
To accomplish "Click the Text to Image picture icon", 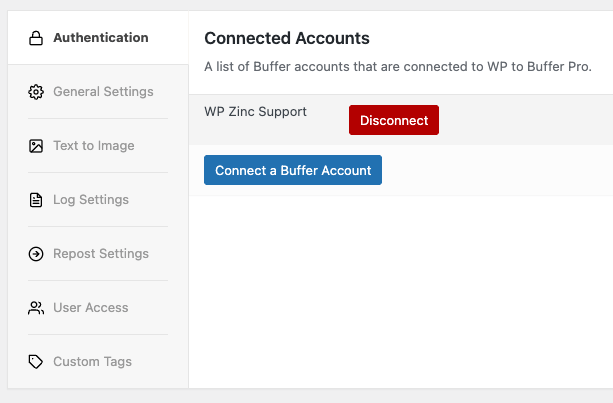I will [x=36, y=146].
